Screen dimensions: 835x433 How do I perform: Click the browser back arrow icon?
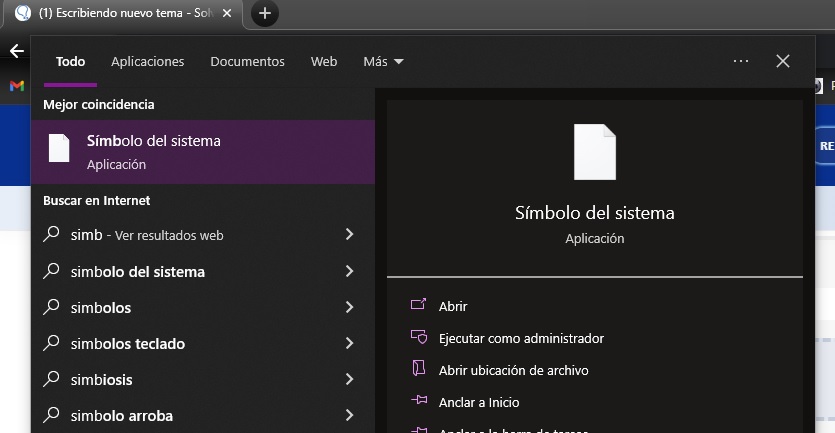[x=16, y=51]
